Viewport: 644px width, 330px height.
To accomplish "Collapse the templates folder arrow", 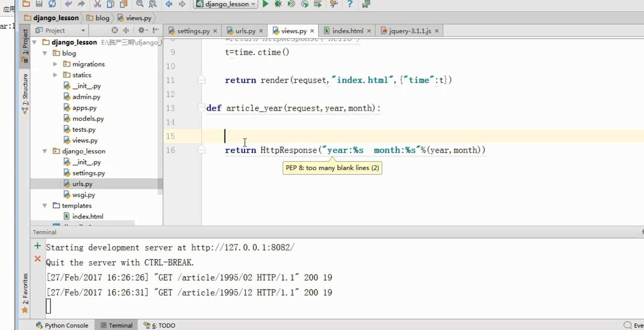I will click(45, 205).
